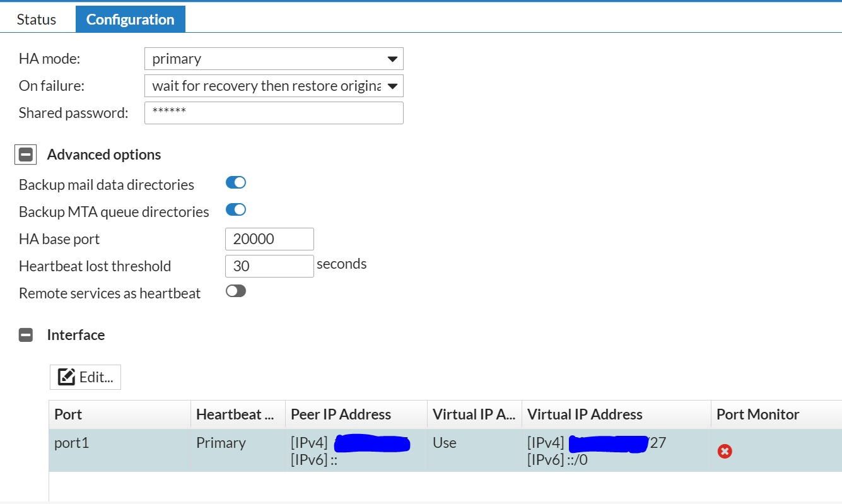Click the Shared password field
This screenshot has width=842, height=504.
(274, 113)
